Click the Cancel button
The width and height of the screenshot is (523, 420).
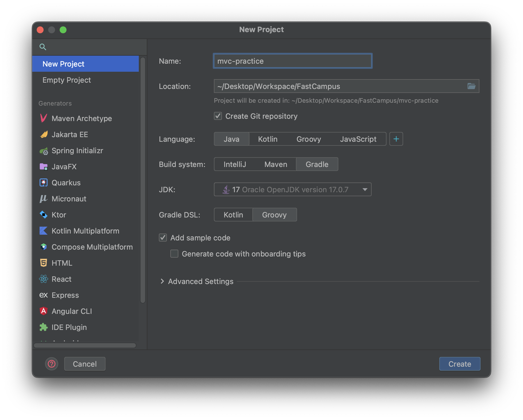pos(85,364)
